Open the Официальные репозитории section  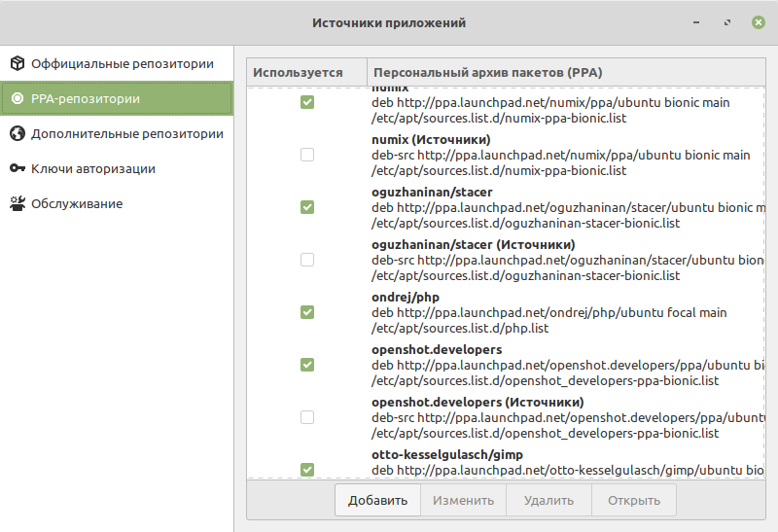[122, 64]
